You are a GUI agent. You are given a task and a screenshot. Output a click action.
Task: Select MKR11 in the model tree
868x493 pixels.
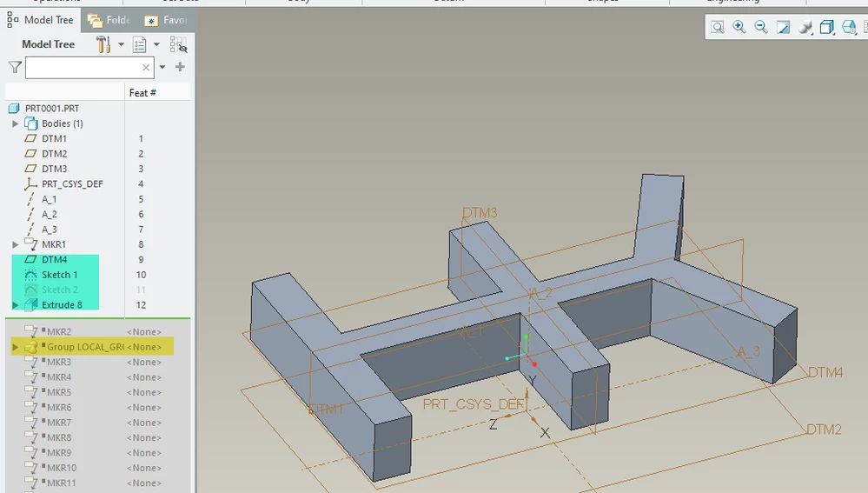(x=62, y=483)
